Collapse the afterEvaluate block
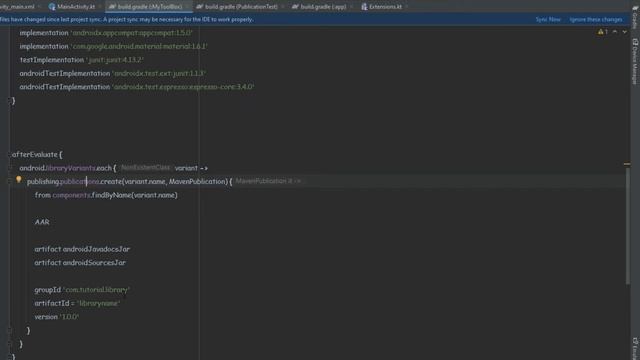The image size is (640, 360). click(x=9, y=155)
